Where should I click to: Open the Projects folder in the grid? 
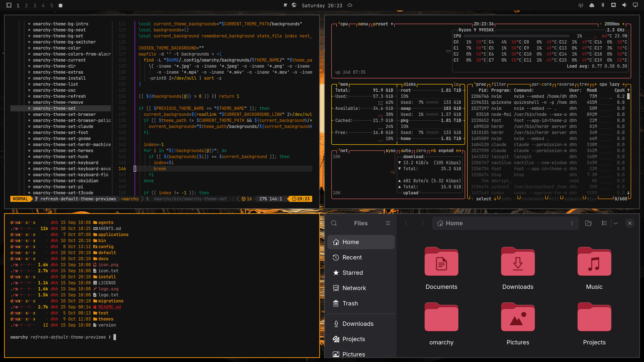pos(594,317)
